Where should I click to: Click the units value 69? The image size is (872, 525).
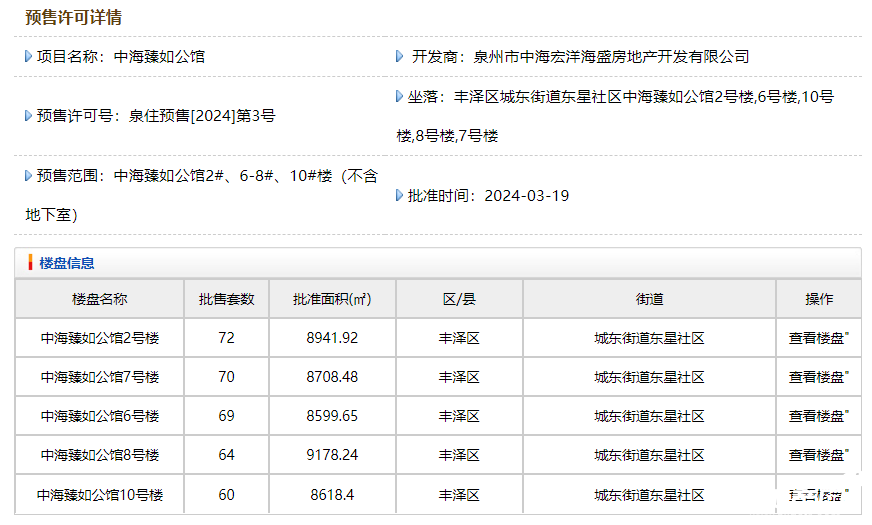click(x=226, y=416)
